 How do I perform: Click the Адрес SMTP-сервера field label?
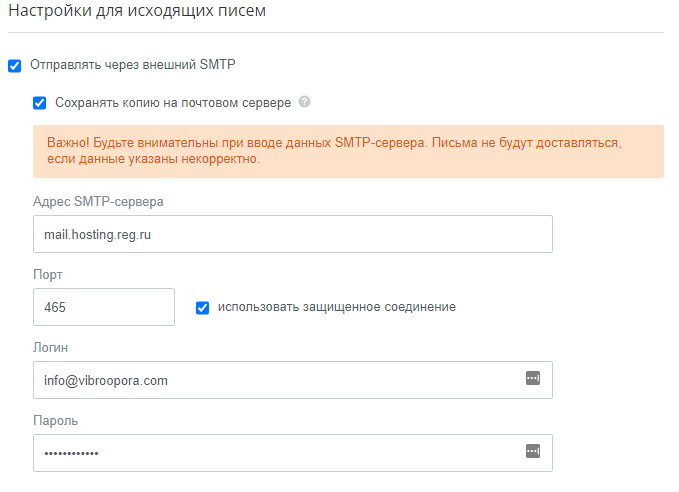[98, 201]
